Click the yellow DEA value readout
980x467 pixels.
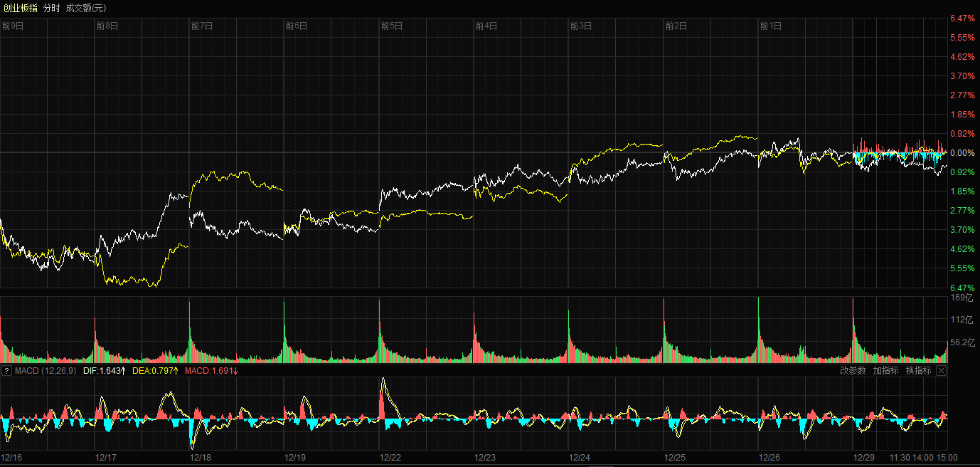tap(155, 371)
